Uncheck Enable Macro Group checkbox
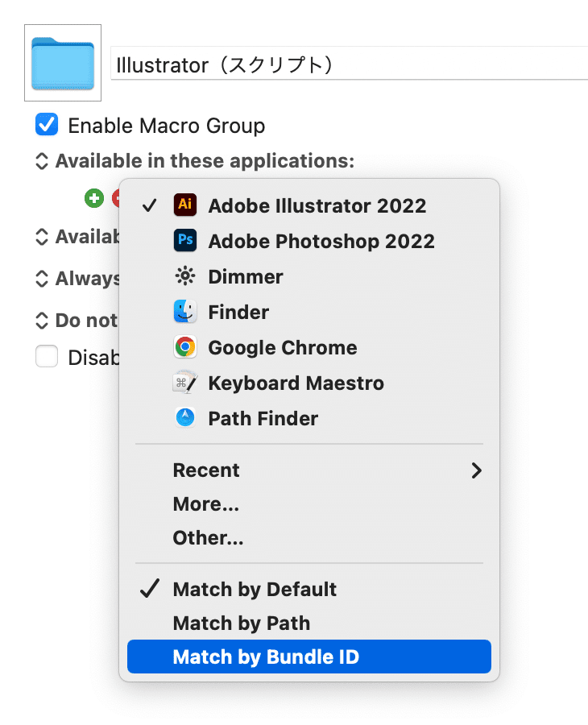588x725 pixels. point(47,124)
